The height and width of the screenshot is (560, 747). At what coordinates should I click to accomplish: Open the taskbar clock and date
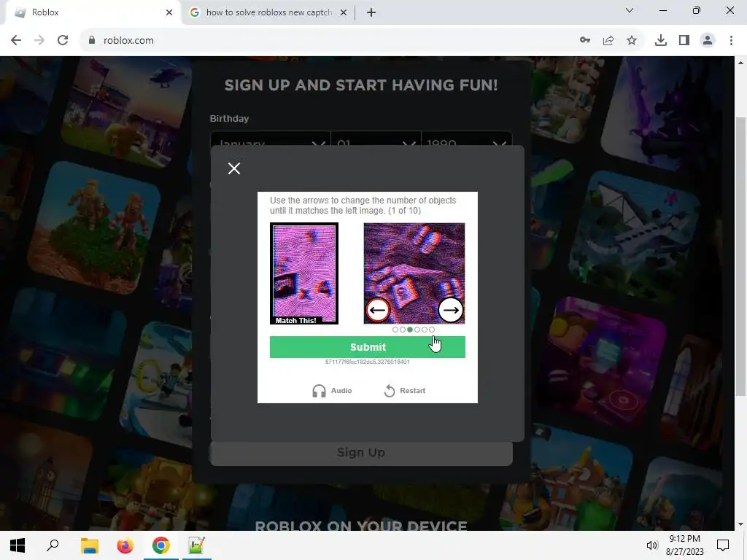(684, 545)
